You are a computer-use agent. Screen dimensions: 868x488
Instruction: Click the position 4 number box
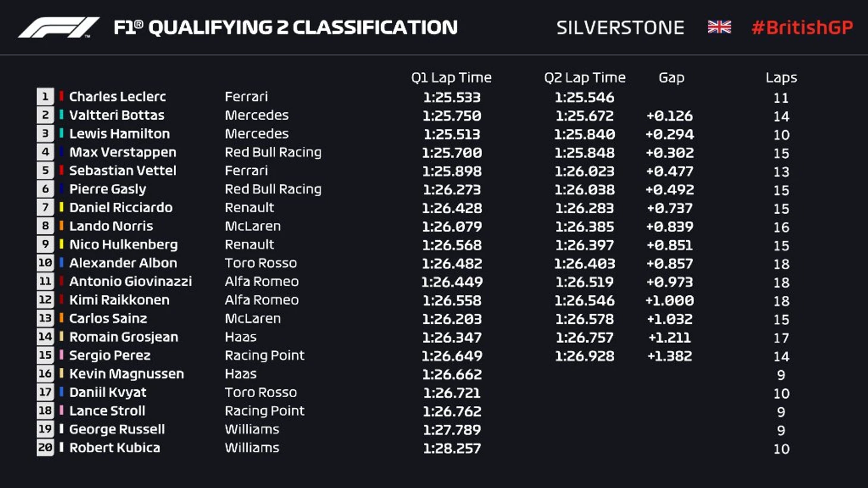[45, 152]
